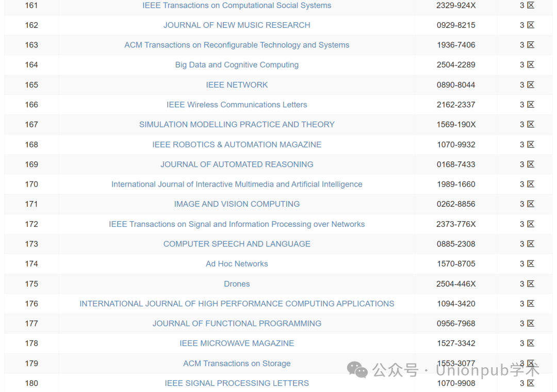This screenshot has height=392, width=557.
Task: Click row number 169
Action: point(31,165)
